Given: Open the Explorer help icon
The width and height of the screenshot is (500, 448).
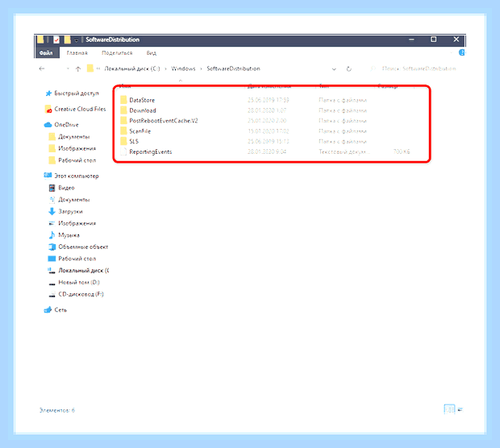Looking at the screenshot, I should click(462, 52).
